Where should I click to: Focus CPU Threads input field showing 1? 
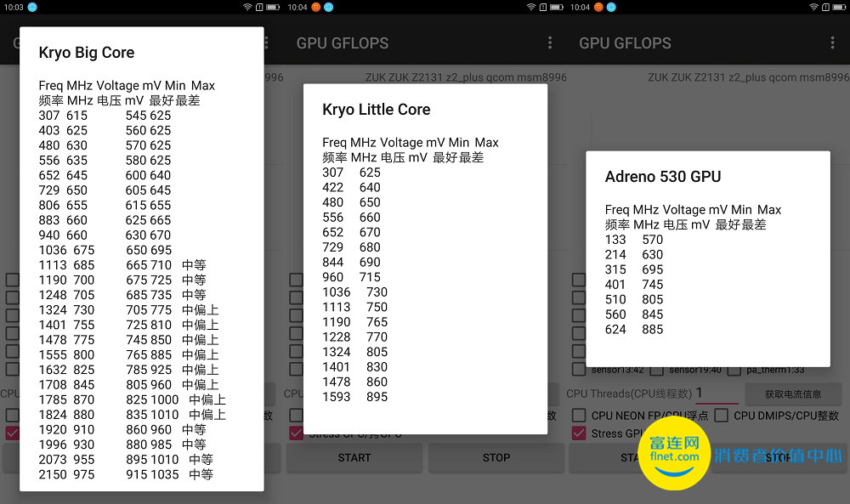point(717,393)
